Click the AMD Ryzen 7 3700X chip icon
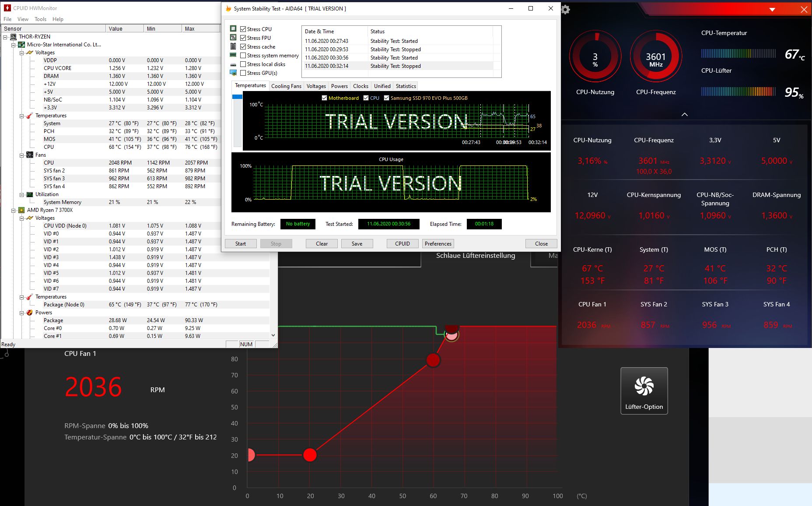 21,210
